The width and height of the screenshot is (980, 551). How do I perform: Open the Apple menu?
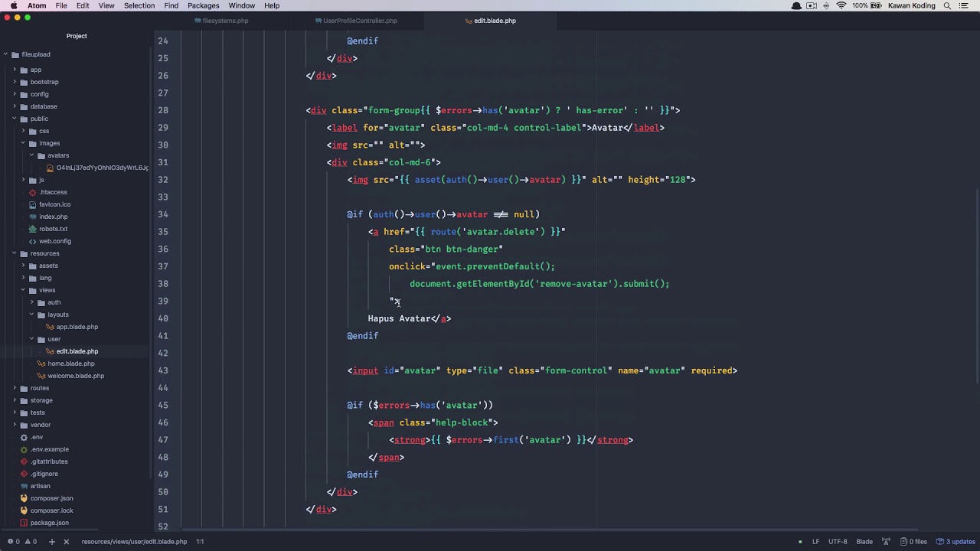pos(13,5)
